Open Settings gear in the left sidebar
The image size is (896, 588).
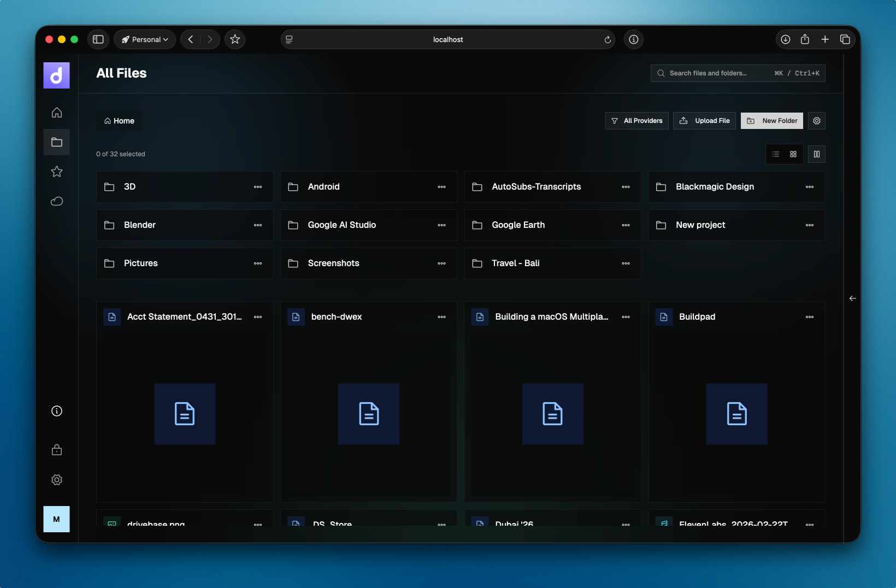coord(57,480)
